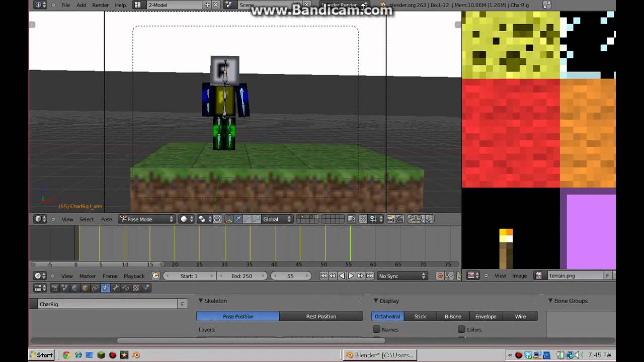Image resolution: width=644 pixels, height=362 pixels.
Task: Open the Pose menu in viewport header
Action: 107,219
